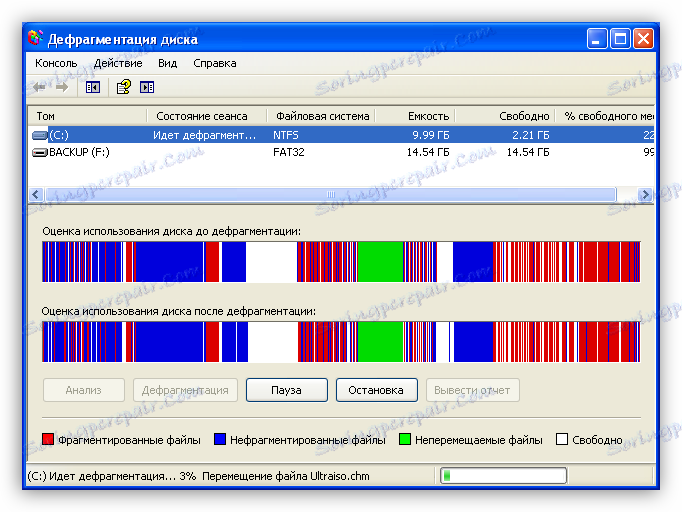Sort by % свободного места column header
The image size is (682, 512).
605,116
